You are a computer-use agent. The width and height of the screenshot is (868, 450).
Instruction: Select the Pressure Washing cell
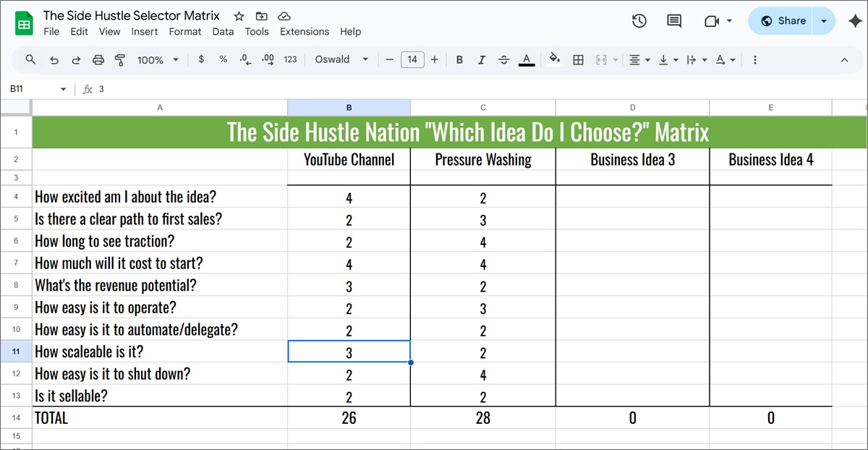tap(483, 160)
